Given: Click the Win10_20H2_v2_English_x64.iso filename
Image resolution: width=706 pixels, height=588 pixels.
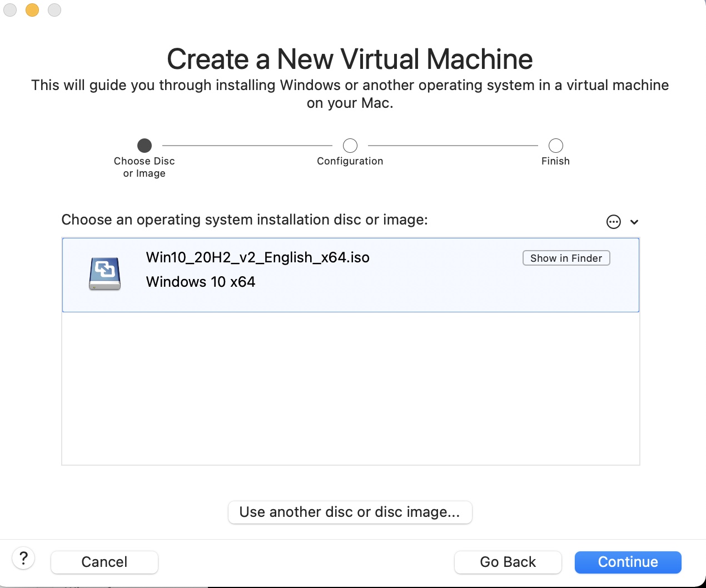Looking at the screenshot, I should click(x=257, y=257).
